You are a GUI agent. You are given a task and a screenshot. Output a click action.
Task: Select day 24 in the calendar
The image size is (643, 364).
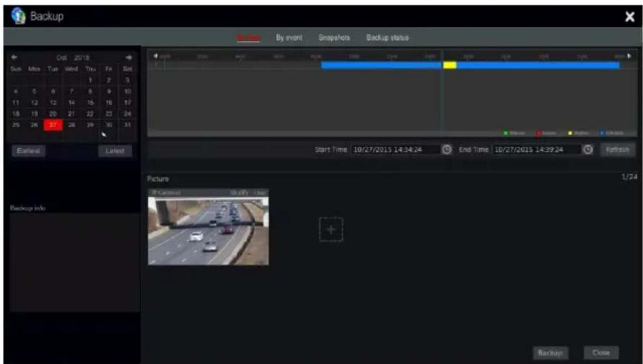click(127, 114)
